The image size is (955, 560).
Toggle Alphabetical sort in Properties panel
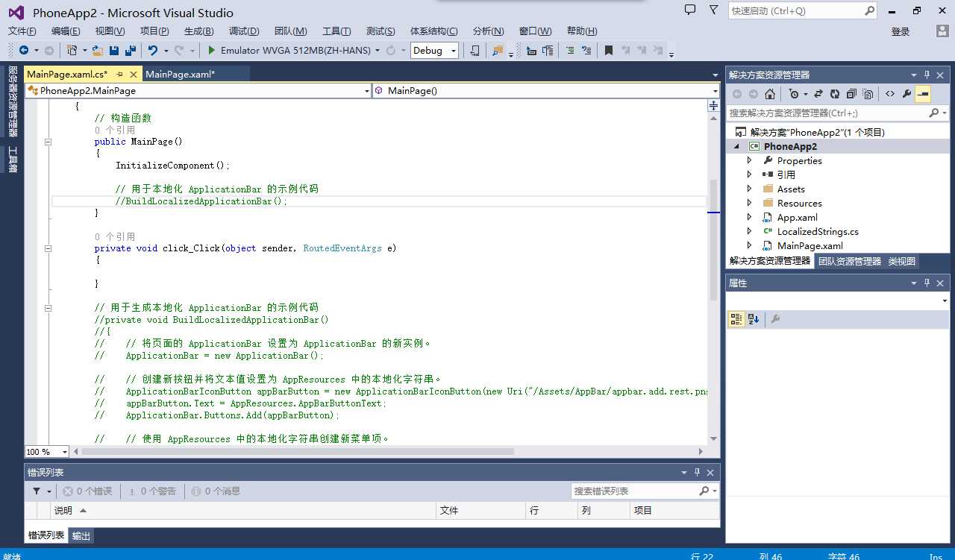click(754, 319)
